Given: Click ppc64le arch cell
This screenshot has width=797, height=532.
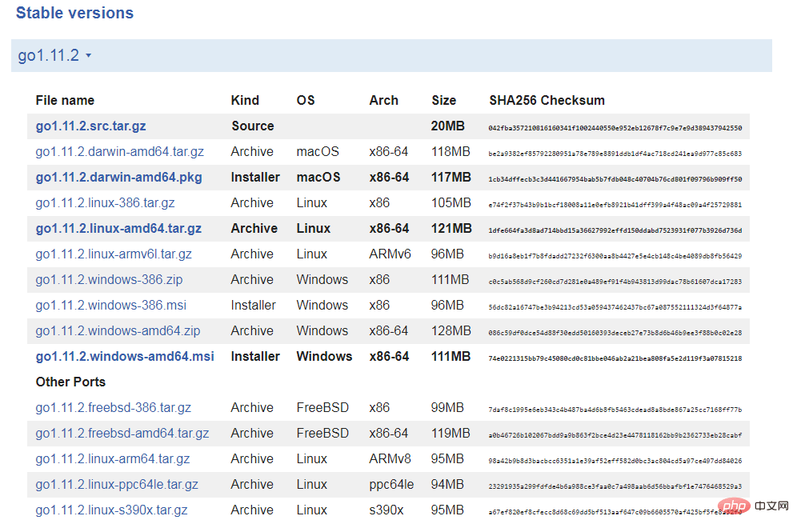Looking at the screenshot, I should [391, 484].
